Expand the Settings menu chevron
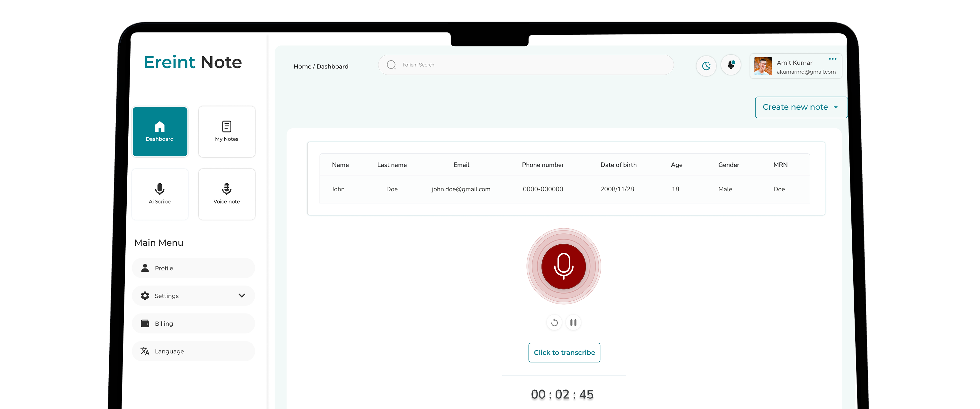This screenshot has height=409, width=980. 241,295
